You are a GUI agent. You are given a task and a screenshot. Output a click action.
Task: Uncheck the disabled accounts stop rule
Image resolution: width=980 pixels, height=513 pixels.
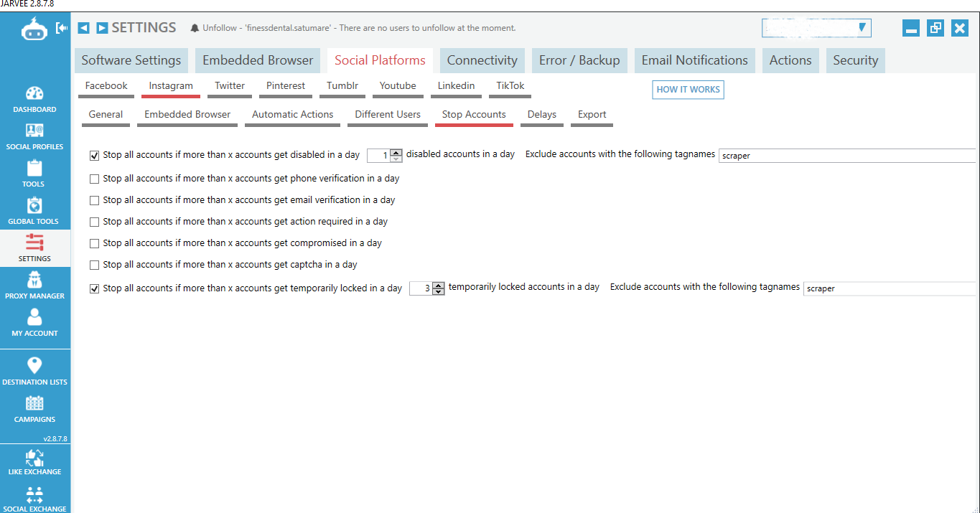pos(94,156)
